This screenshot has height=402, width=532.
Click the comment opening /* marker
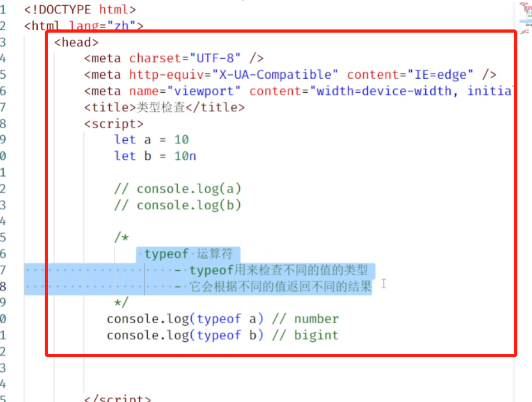121,237
